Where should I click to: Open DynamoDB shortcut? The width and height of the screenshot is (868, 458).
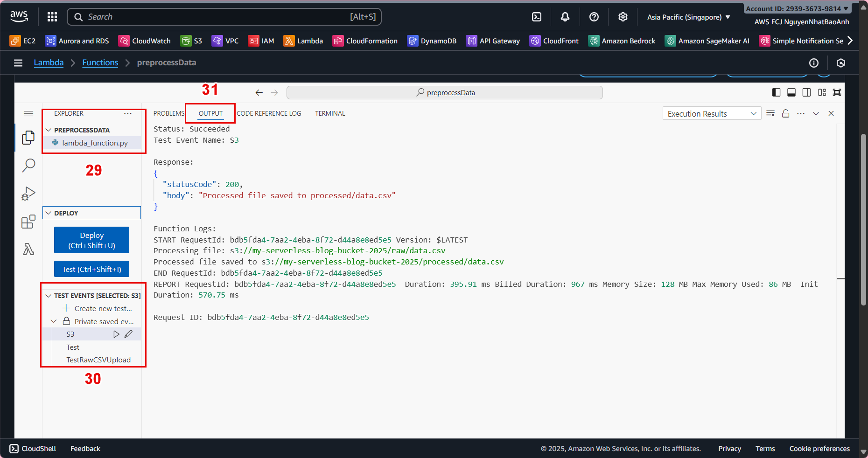point(432,41)
